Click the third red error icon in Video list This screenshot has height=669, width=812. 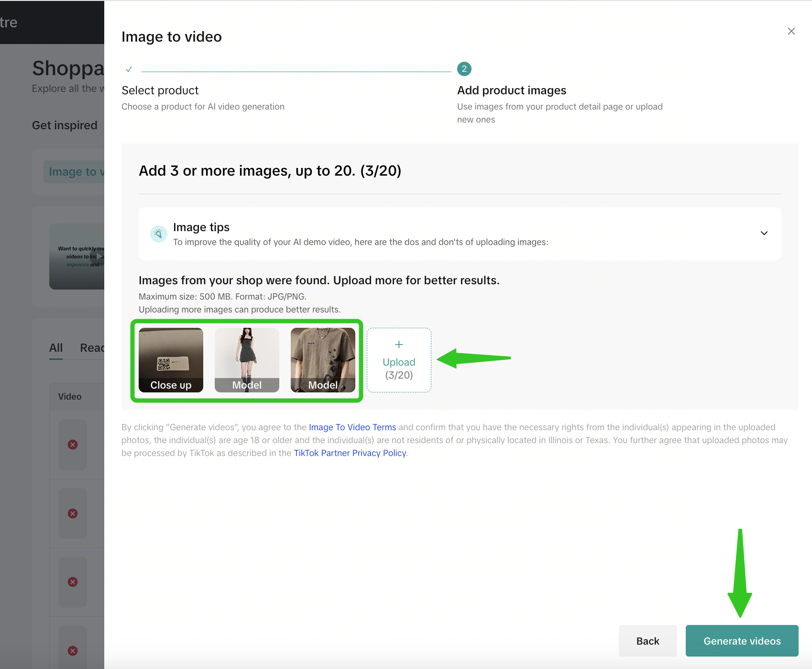[73, 582]
